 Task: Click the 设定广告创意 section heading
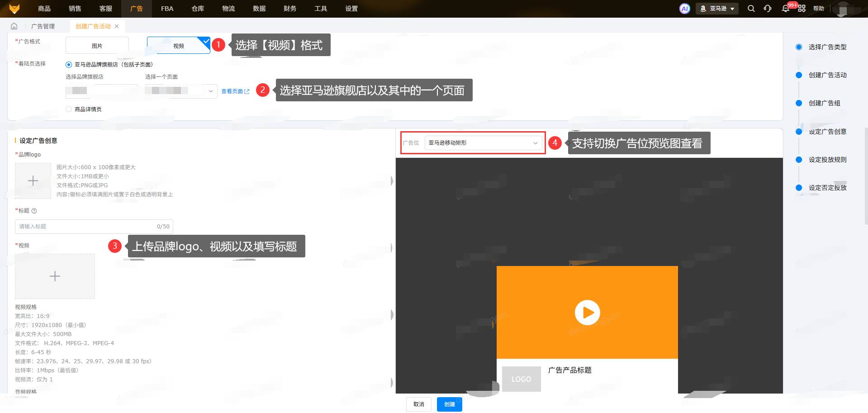click(x=38, y=141)
